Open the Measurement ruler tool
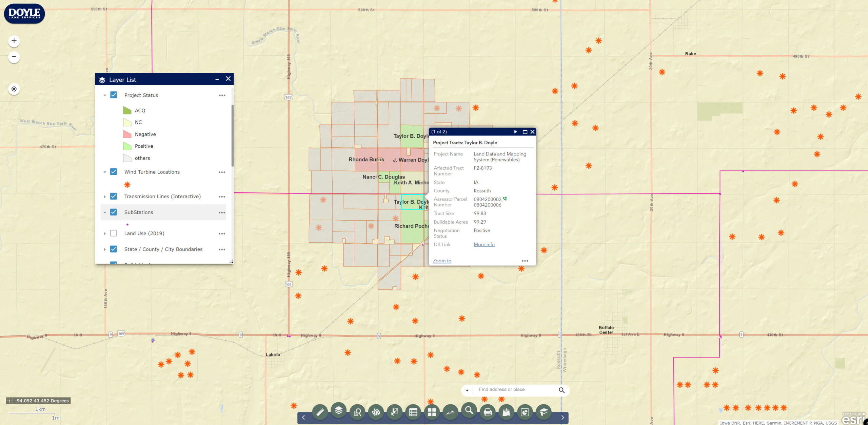The image size is (868, 425). coord(320,412)
